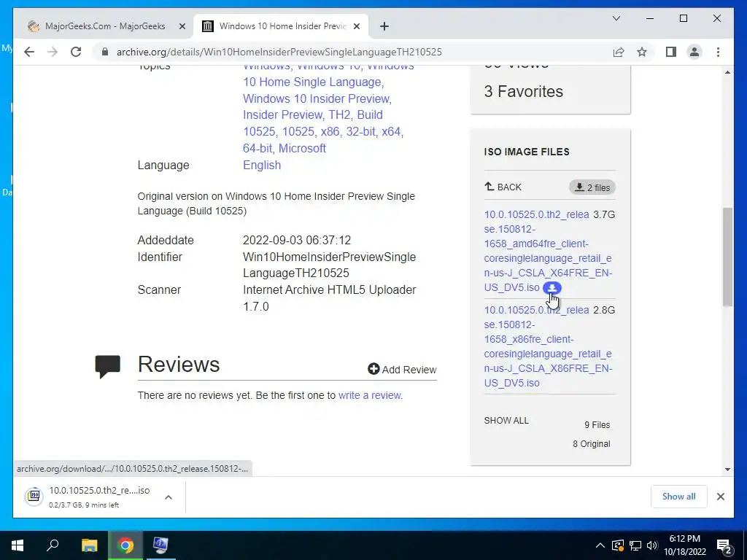
Task: Click the 8 Original link
Action: tap(591, 444)
